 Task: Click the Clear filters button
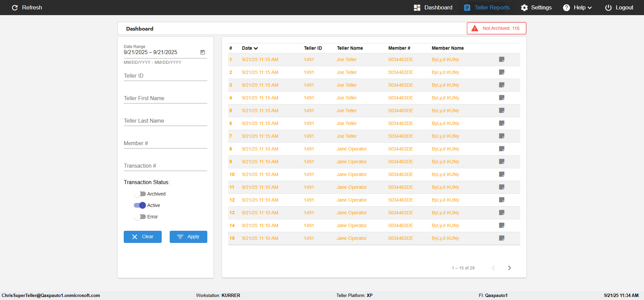pyautogui.click(x=143, y=237)
